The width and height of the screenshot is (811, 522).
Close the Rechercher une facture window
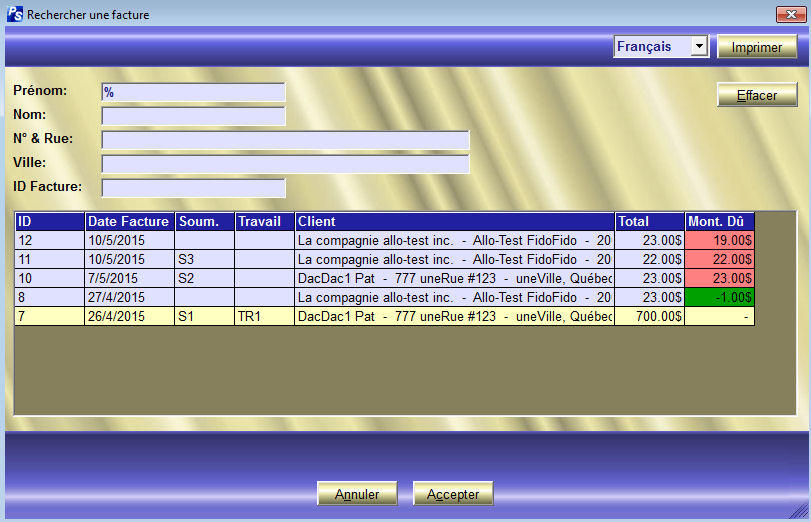(791, 14)
